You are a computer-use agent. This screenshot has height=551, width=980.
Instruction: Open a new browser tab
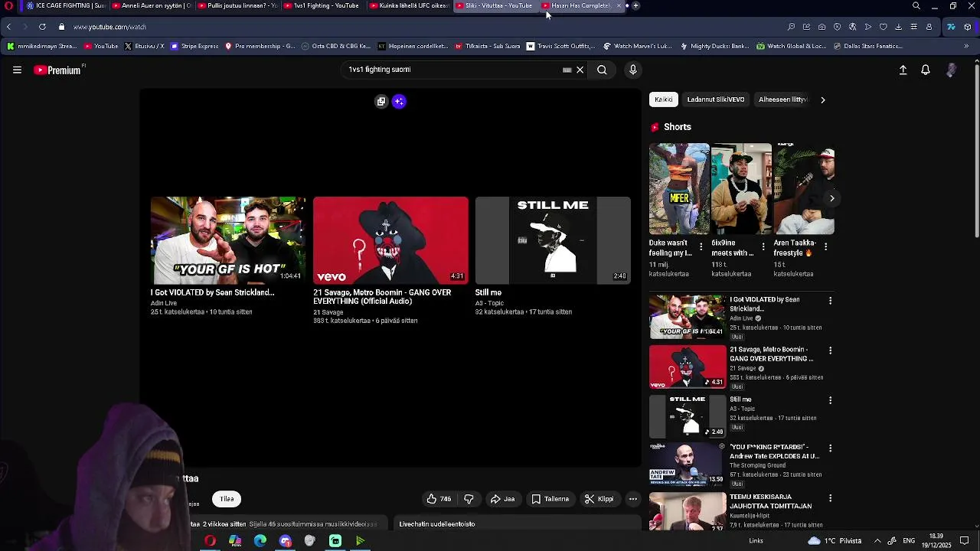pos(635,5)
